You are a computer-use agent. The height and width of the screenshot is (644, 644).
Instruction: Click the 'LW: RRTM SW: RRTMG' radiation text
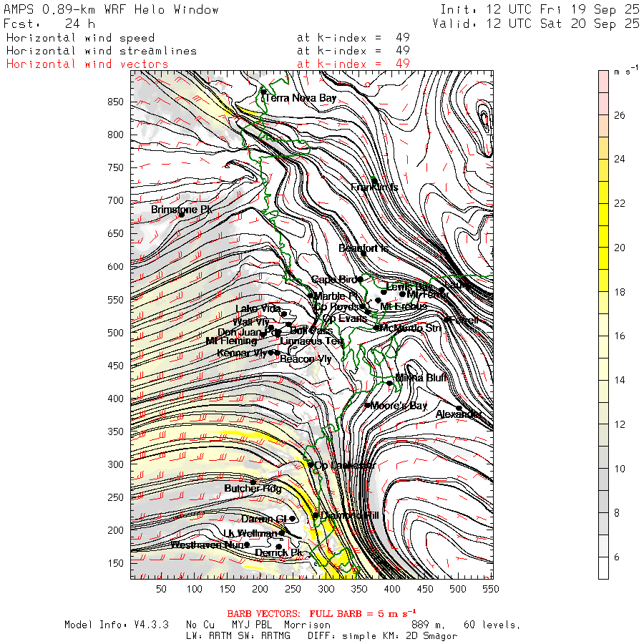238,636
